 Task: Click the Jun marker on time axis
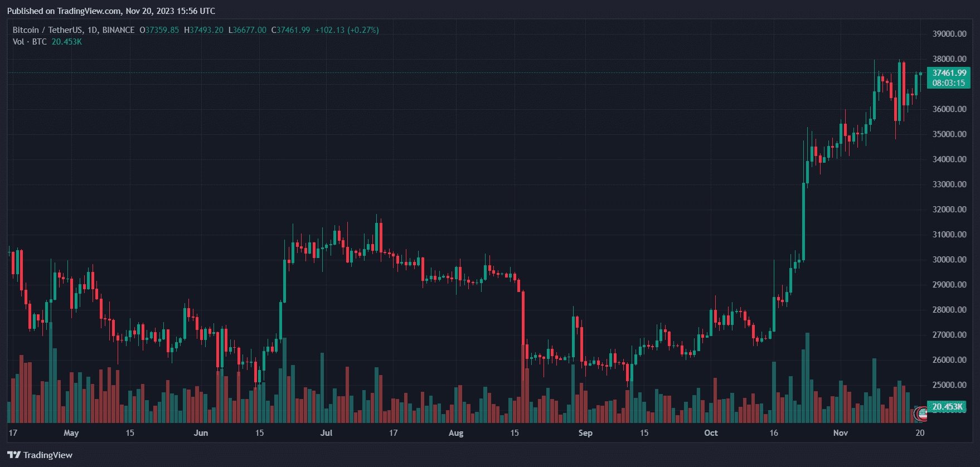(201, 433)
